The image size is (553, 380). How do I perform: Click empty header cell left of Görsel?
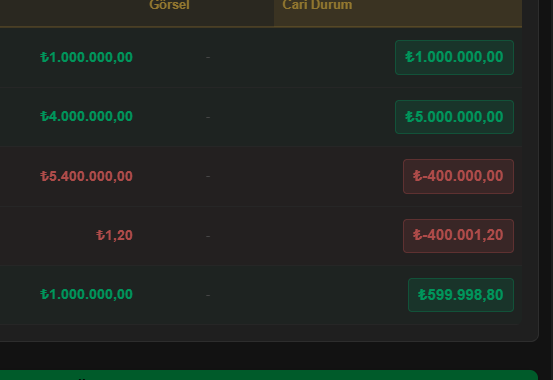pos(71,11)
